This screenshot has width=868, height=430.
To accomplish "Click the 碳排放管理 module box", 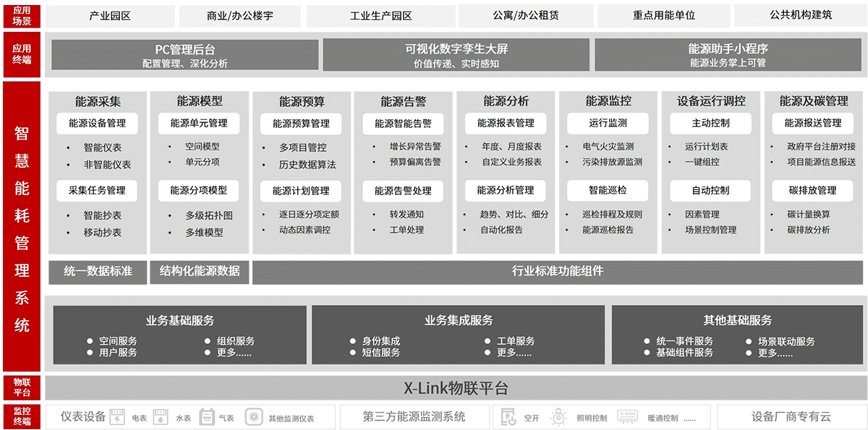I will (813, 191).
